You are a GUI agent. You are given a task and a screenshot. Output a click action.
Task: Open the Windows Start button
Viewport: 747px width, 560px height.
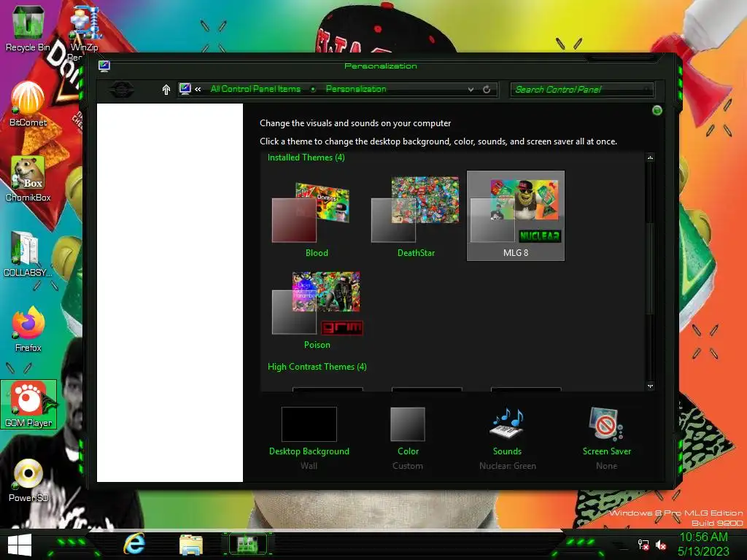(x=20, y=545)
